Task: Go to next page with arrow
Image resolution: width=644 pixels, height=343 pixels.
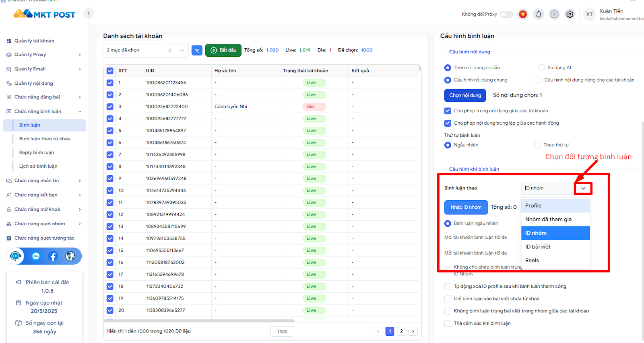Action: [413, 331]
